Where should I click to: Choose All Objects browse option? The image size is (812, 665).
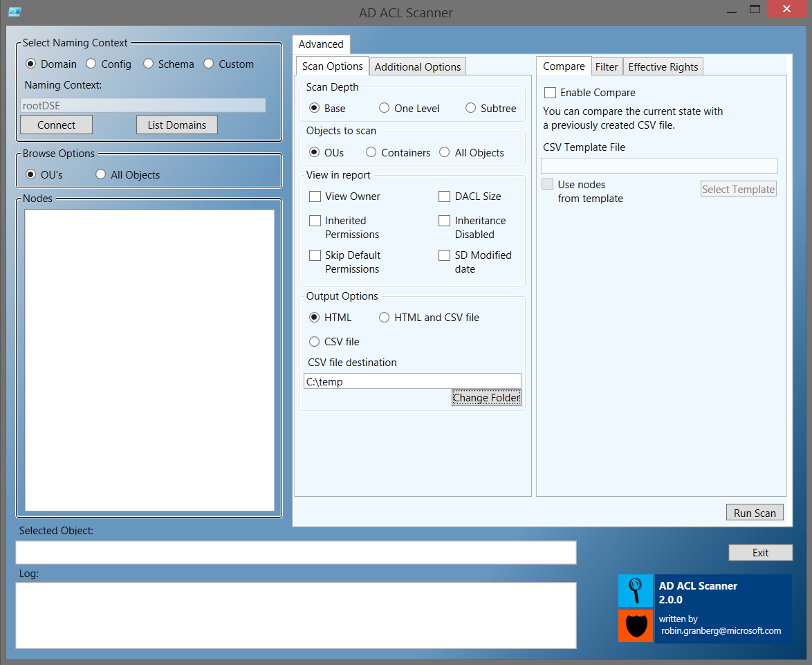[x=100, y=174]
